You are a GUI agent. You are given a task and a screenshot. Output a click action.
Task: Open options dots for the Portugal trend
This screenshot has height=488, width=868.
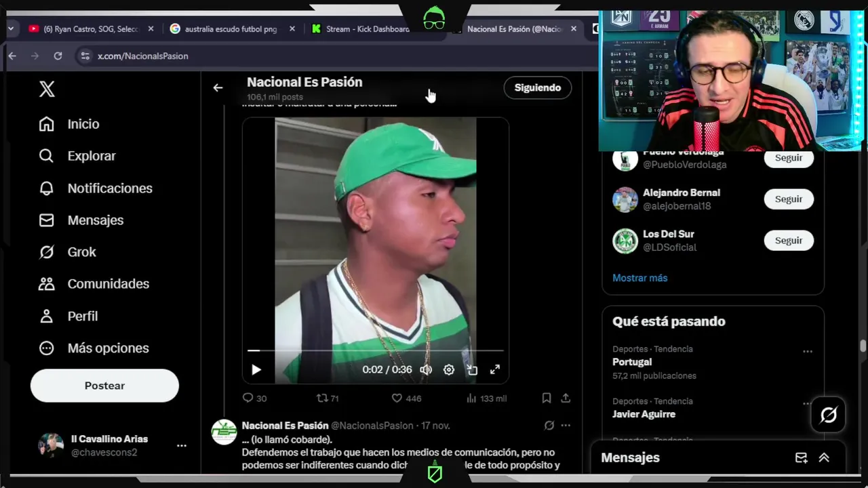pyautogui.click(x=807, y=352)
